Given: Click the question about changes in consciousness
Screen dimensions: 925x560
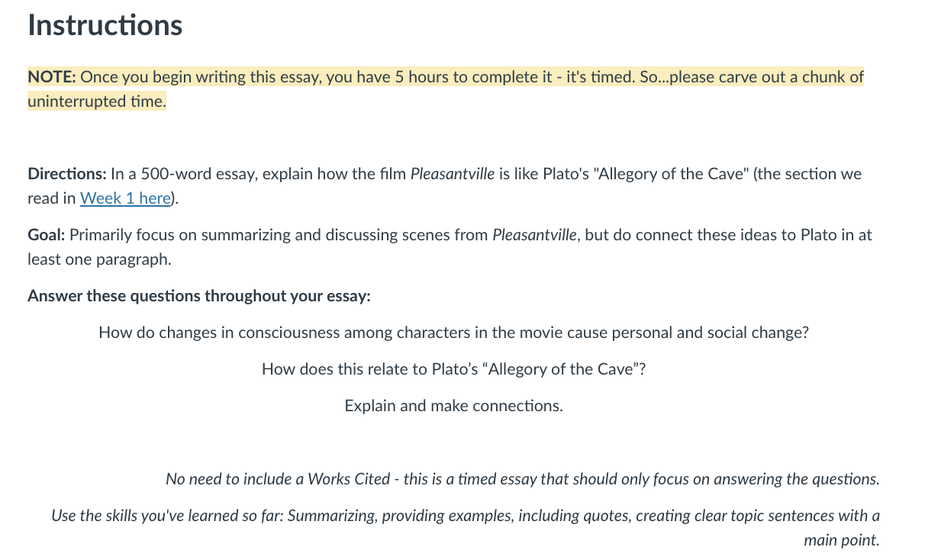Looking at the screenshot, I should tap(454, 333).
